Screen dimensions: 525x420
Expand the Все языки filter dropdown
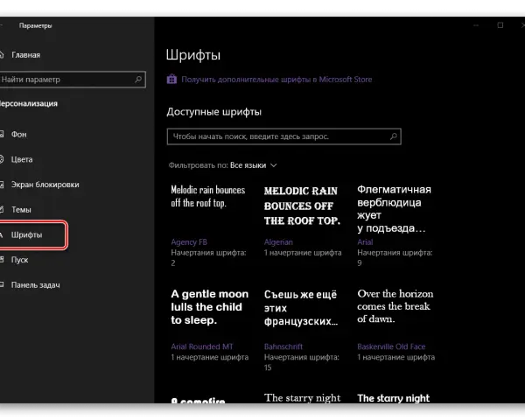[x=254, y=165]
